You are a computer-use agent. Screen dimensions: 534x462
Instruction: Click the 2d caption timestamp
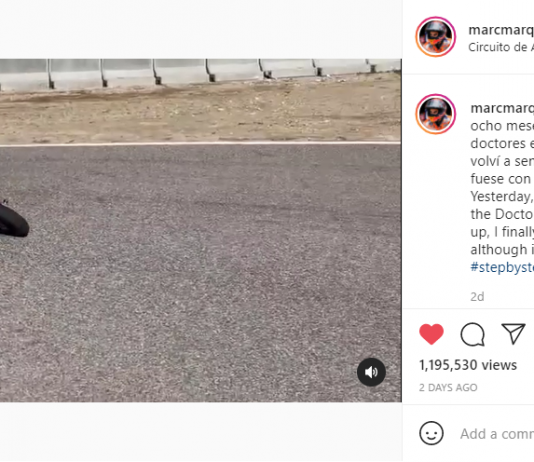tap(477, 297)
